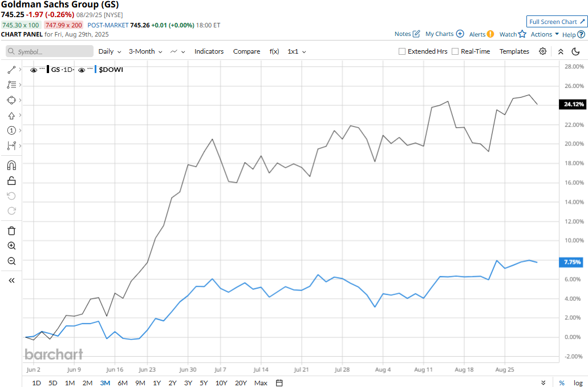Expand the bottom panel double chevron
Image resolution: width=588 pixels, height=387 pixels.
pos(543,383)
